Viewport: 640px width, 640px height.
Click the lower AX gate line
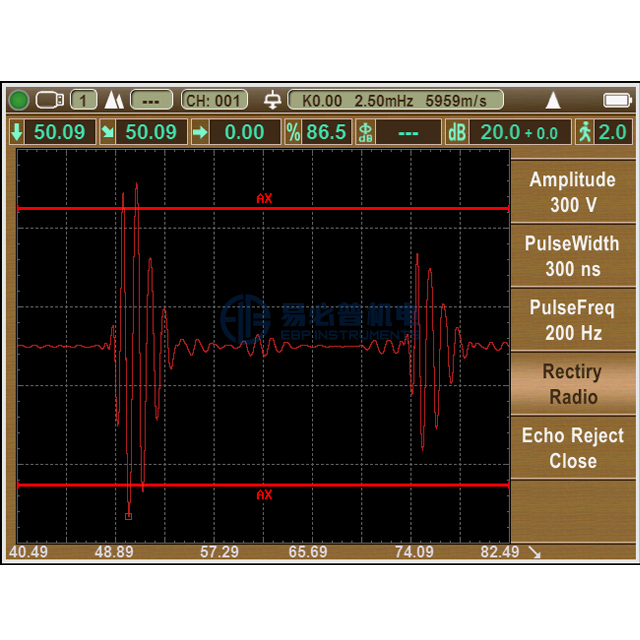pos(263,485)
